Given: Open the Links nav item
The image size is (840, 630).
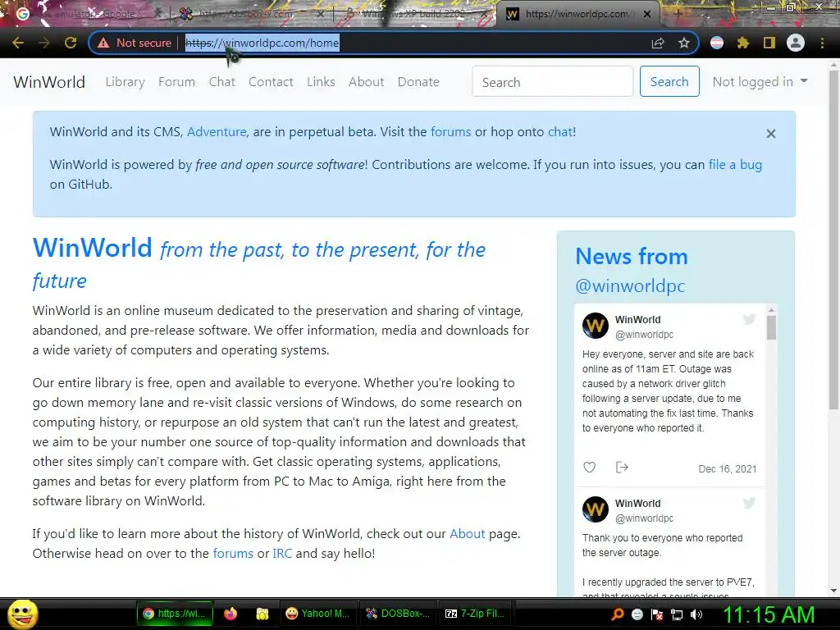Looking at the screenshot, I should point(321,81).
